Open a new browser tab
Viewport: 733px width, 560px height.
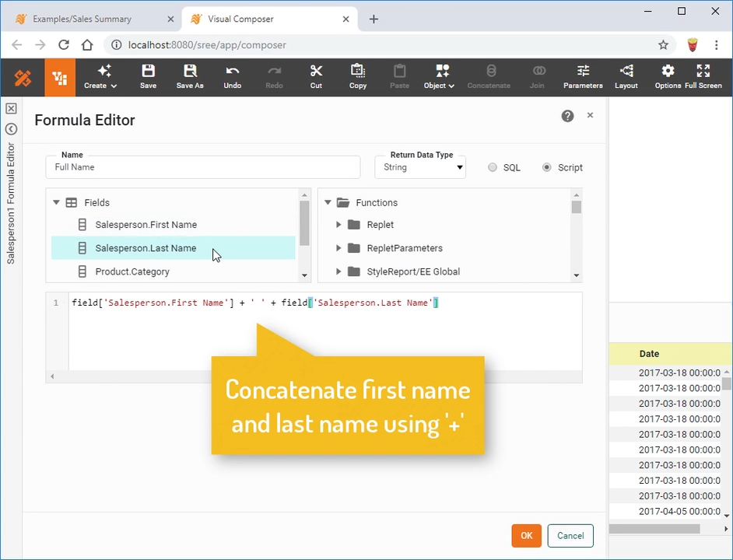[374, 19]
